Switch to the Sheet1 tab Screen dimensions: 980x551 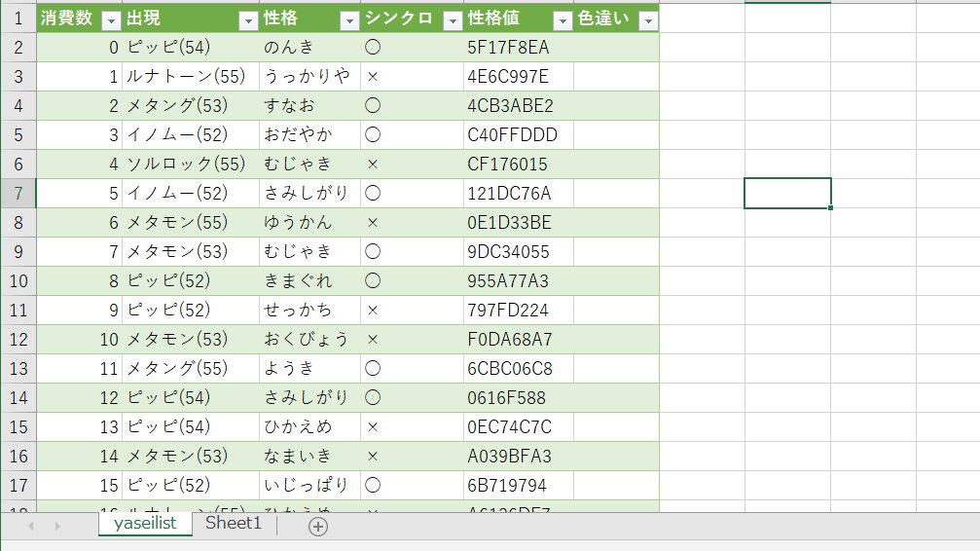click(234, 524)
